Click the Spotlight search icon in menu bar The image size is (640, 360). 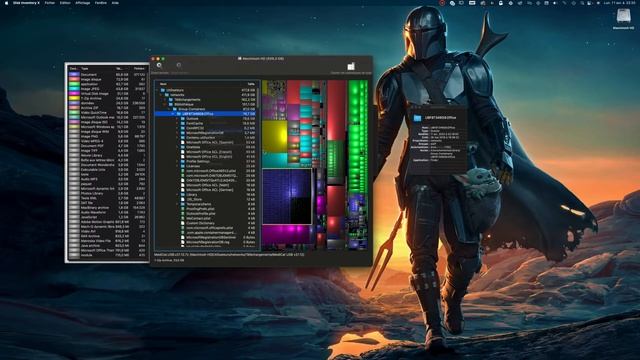point(582,3)
